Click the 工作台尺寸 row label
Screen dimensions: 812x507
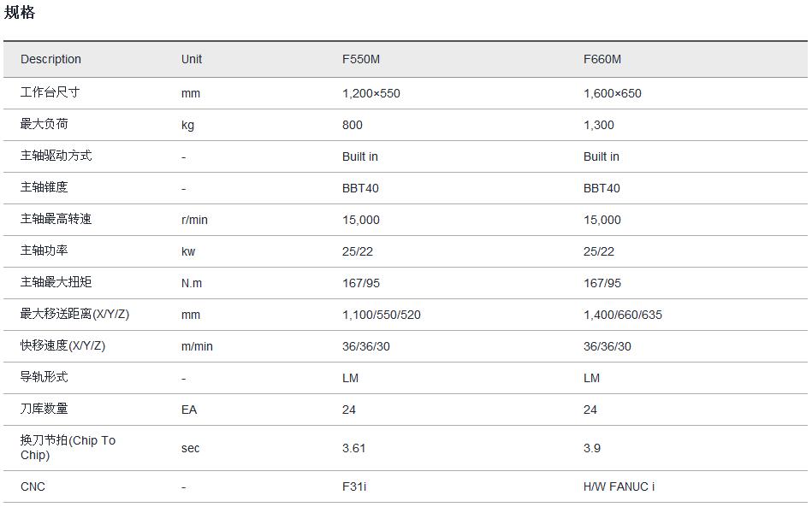pos(50,92)
